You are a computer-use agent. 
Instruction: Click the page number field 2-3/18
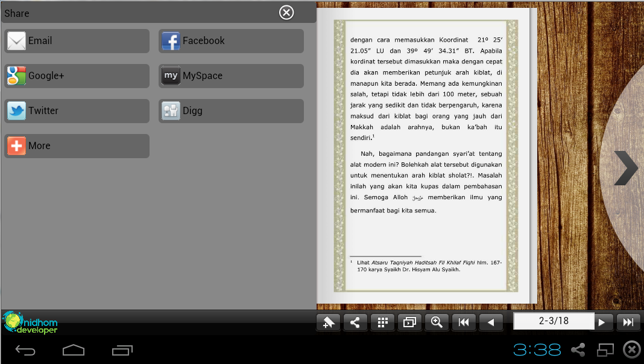pyautogui.click(x=554, y=321)
